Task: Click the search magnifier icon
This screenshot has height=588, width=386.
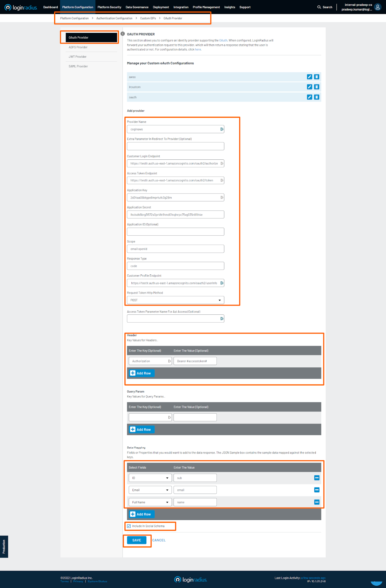Action: 319,7
